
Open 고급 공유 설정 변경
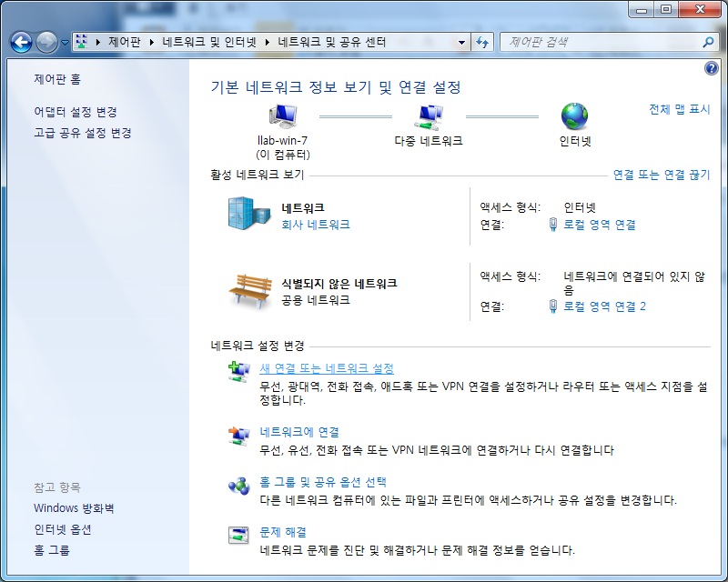pos(83,133)
